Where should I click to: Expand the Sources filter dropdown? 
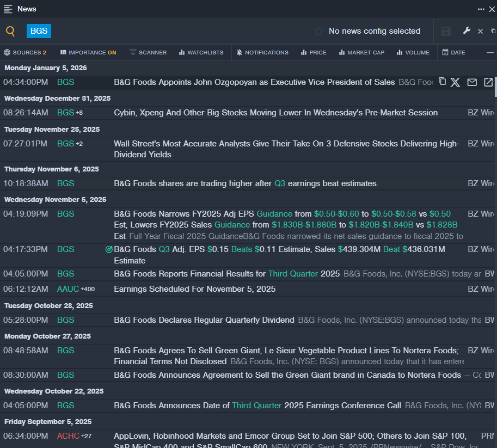pos(25,53)
